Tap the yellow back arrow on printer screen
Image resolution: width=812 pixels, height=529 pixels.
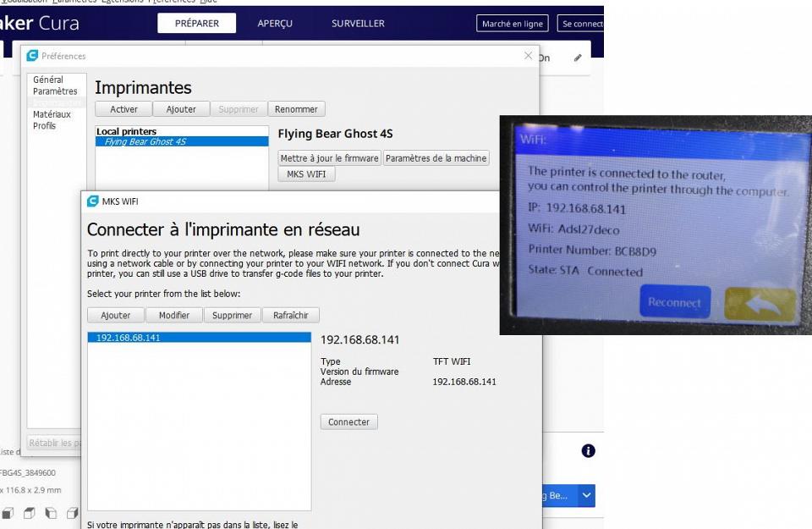click(760, 304)
